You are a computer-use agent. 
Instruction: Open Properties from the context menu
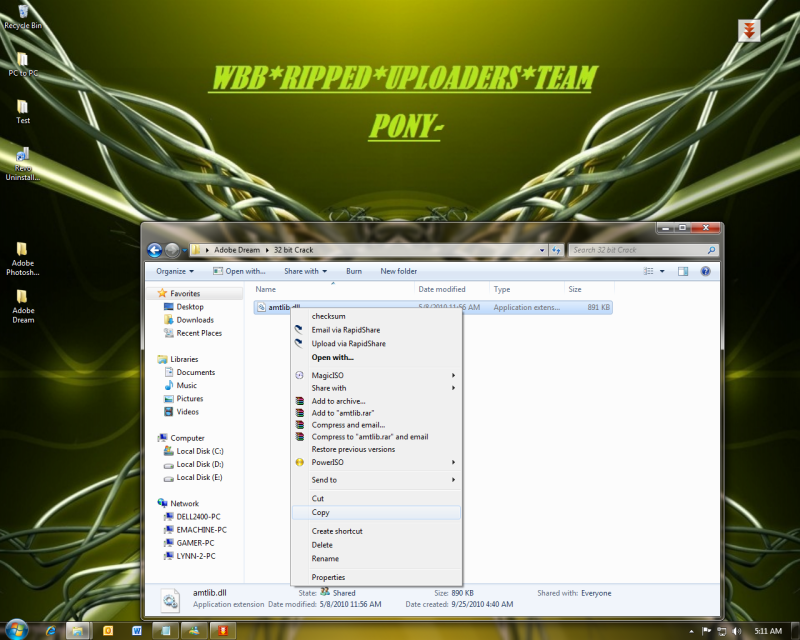[376, 578]
